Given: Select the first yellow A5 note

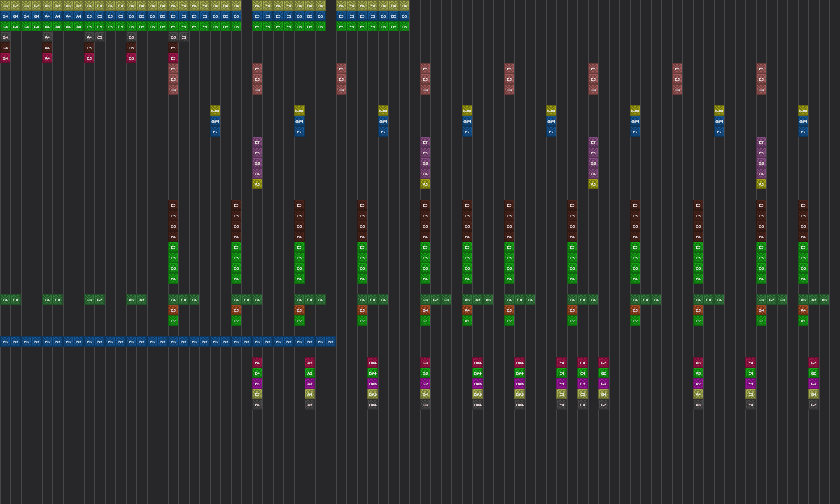Looking at the screenshot, I should point(257,184).
